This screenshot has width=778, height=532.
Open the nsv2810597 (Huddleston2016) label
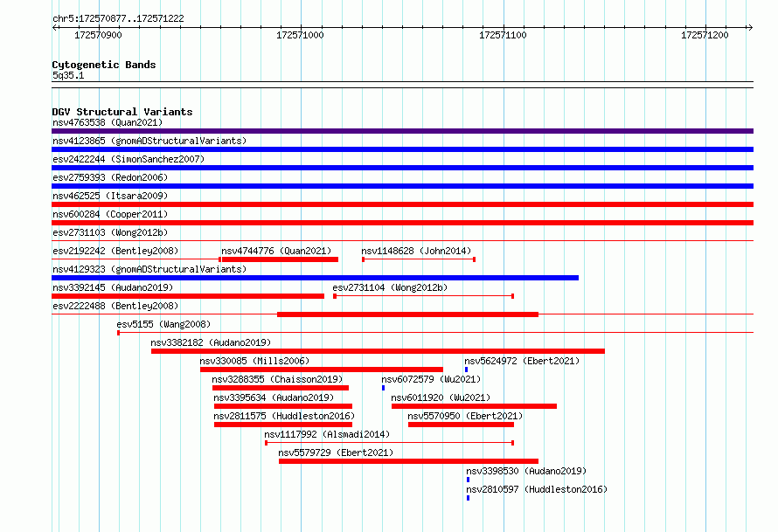[537, 489]
